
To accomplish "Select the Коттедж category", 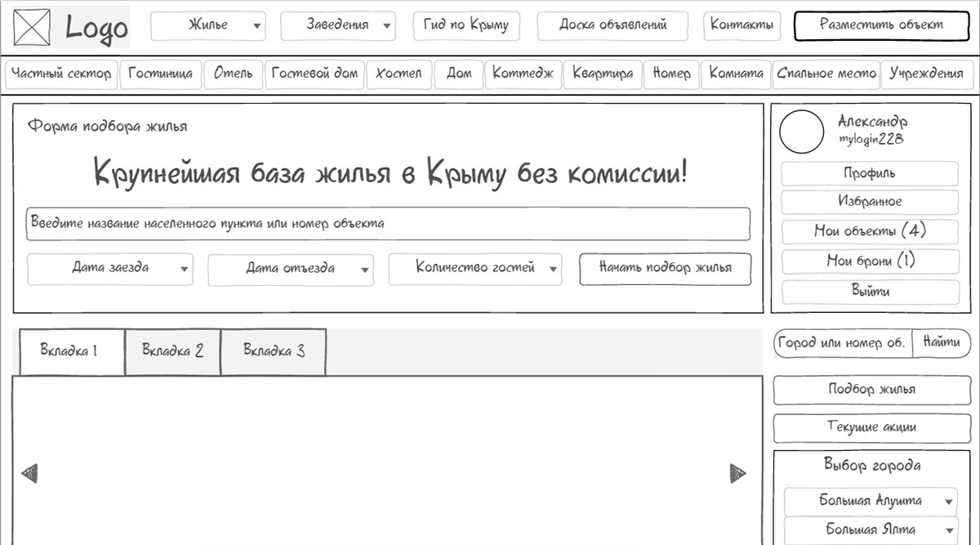I will click(x=523, y=74).
